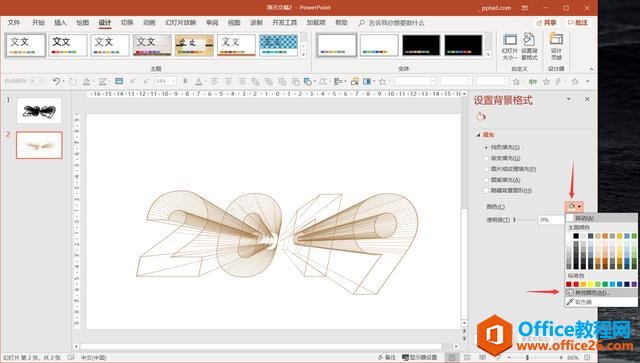Click the blue slide layout icon in toolbar
Screen dimensions: 640x363
click(x=119, y=81)
